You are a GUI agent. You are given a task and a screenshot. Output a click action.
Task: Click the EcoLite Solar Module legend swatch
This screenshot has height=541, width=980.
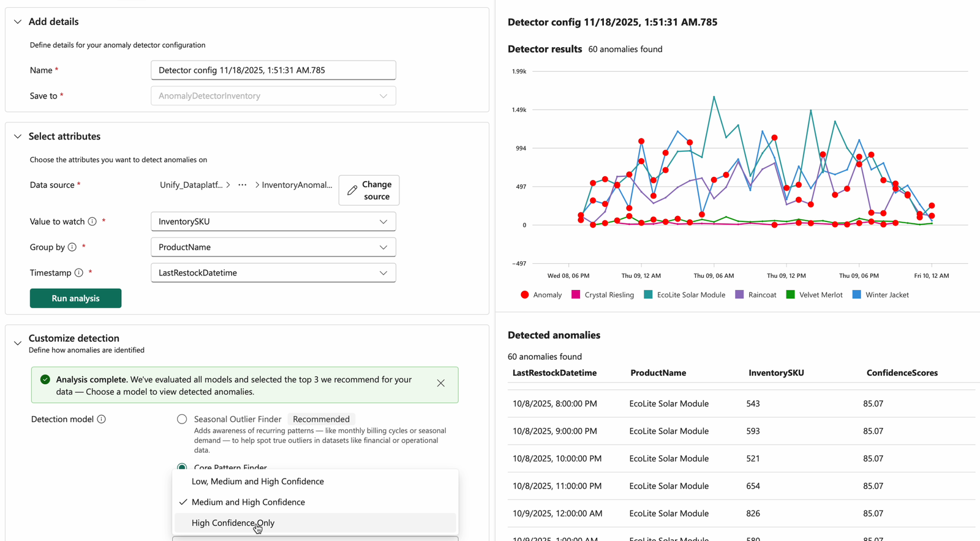[648, 295]
